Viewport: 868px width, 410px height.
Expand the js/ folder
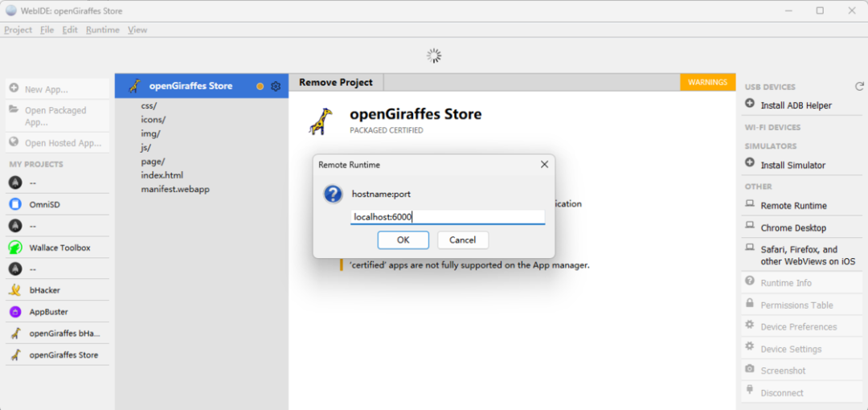click(x=146, y=147)
